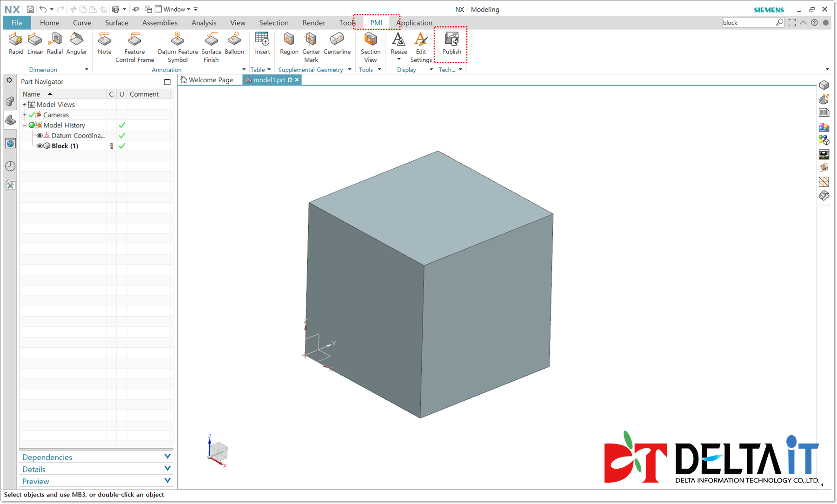The image size is (837, 504).
Task: Hide the Block feature with its eye toggle
Action: (x=40, y=146)
